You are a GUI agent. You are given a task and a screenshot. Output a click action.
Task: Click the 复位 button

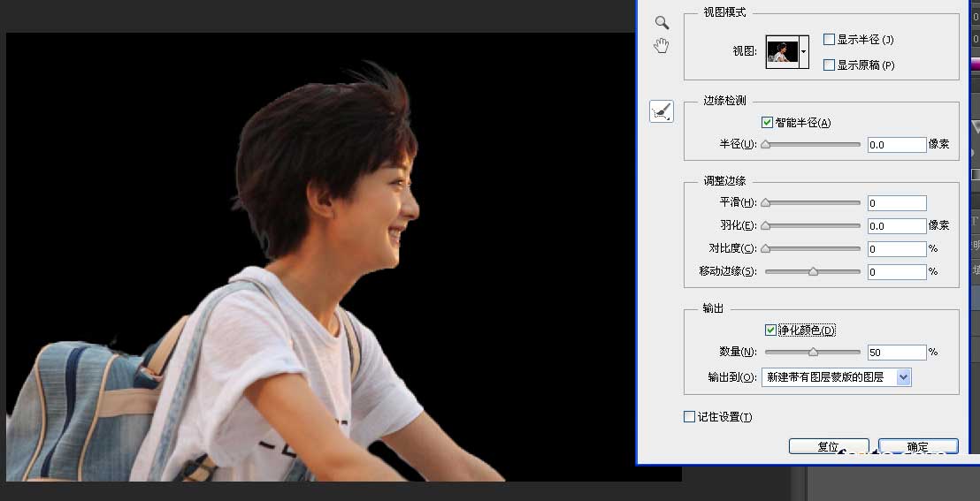pos(829,446)
